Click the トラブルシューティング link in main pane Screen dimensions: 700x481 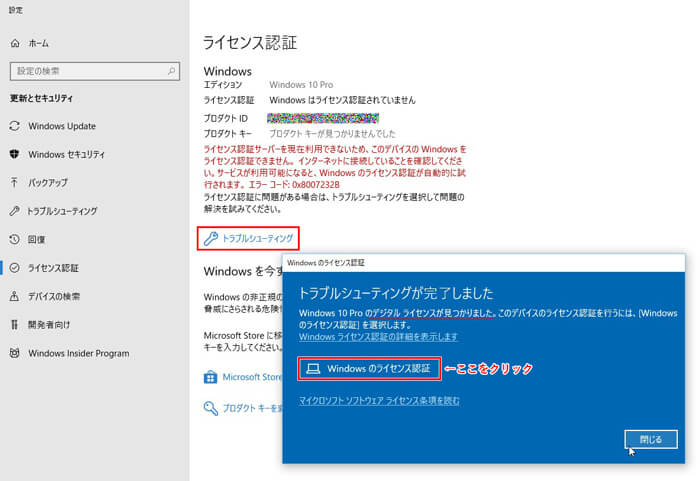tap(248, 238)
